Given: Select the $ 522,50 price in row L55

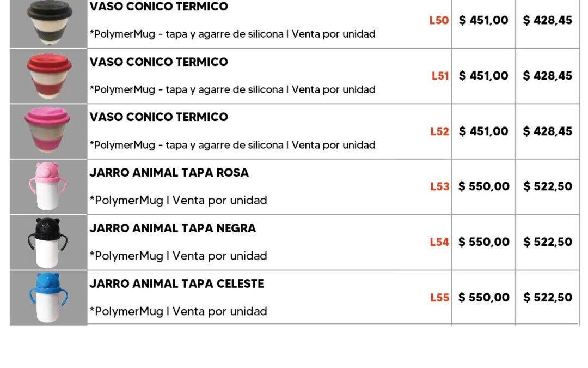Looking at the screenshot, I should click(x=547, y=298).
